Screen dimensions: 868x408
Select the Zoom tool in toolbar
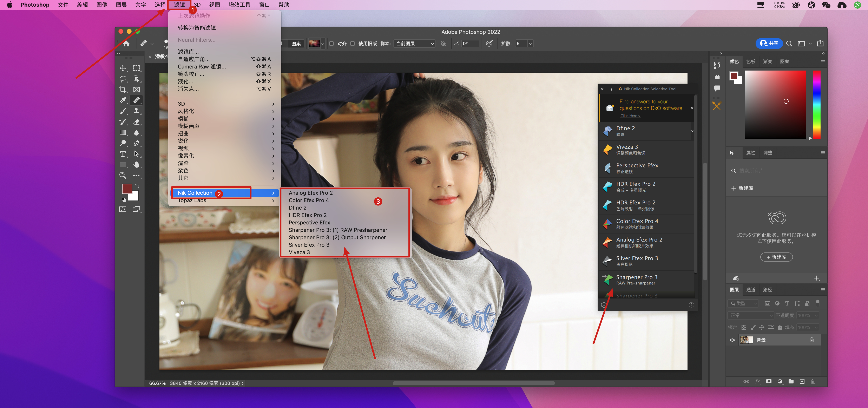[123, 176]
